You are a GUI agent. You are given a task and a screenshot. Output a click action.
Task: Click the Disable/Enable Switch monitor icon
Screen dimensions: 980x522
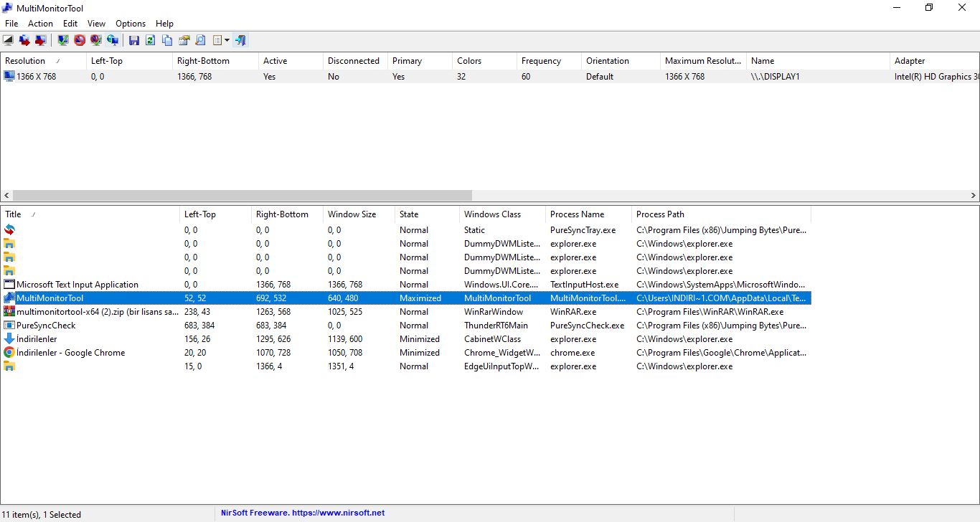96,40
